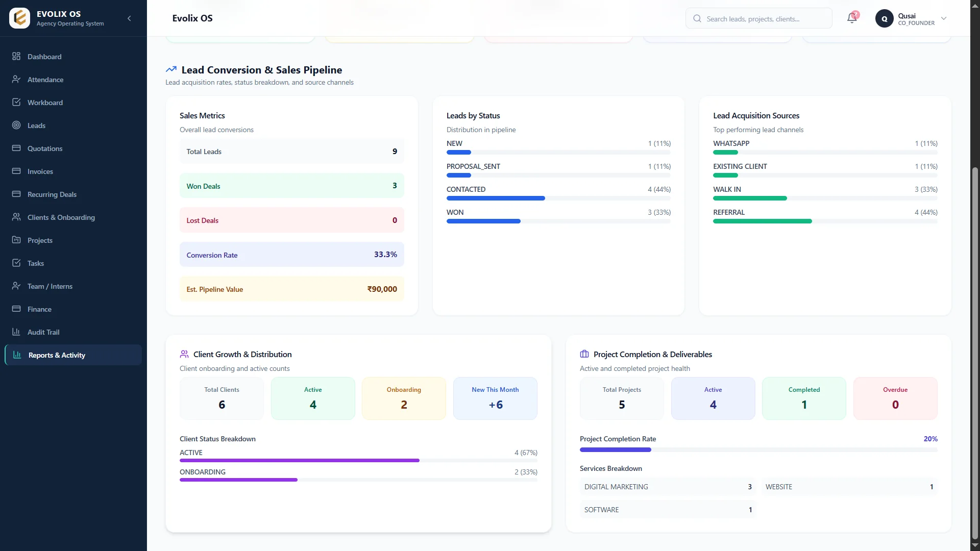Click the Clients & Onboarding people icon
This screenshot has width=980, height=551.
16,217
